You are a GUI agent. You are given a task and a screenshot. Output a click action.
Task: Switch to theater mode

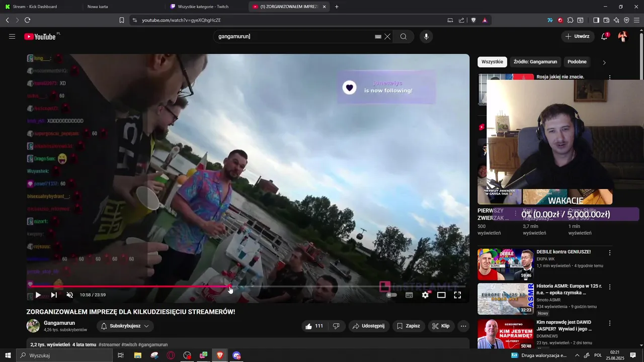441,295
